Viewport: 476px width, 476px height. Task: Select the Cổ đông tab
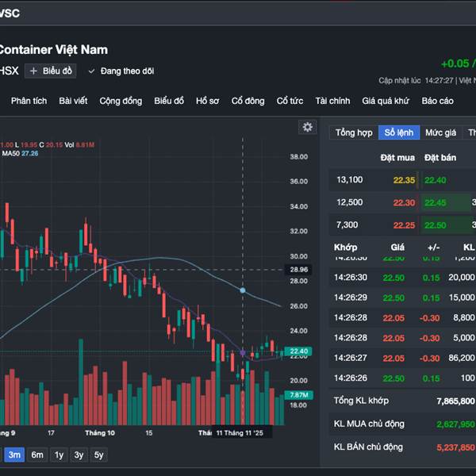coord(248,101)
